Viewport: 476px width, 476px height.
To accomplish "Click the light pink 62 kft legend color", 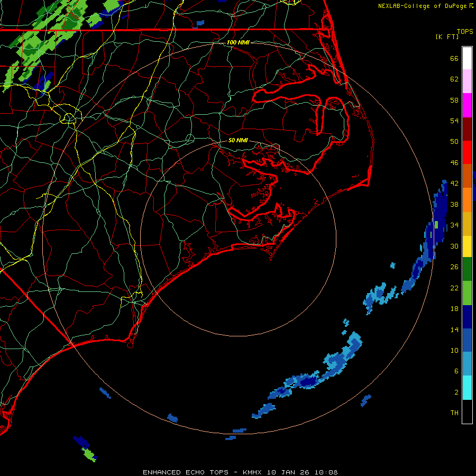I will pyautogui.click(x=467, y=81).
